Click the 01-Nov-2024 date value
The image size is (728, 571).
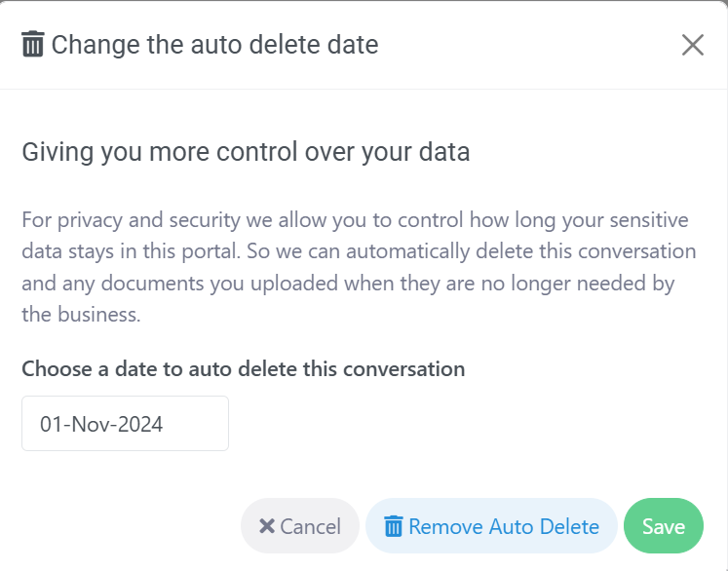pyautogui.click(x=101, y=424)
